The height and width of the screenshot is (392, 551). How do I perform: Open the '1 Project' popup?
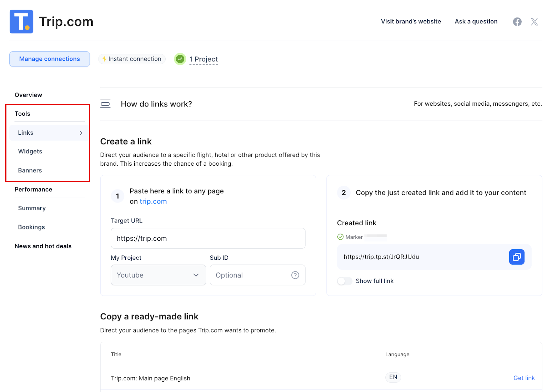[x=204, y=59]
